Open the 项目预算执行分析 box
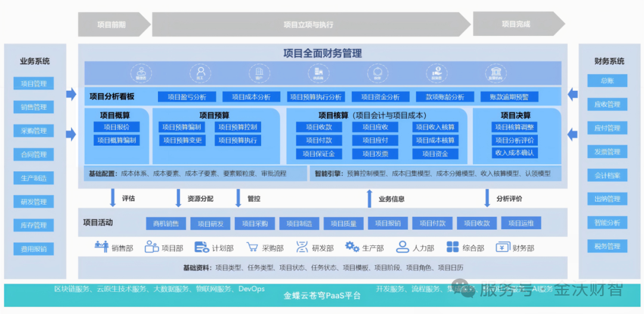 click(x=316, y=97)
